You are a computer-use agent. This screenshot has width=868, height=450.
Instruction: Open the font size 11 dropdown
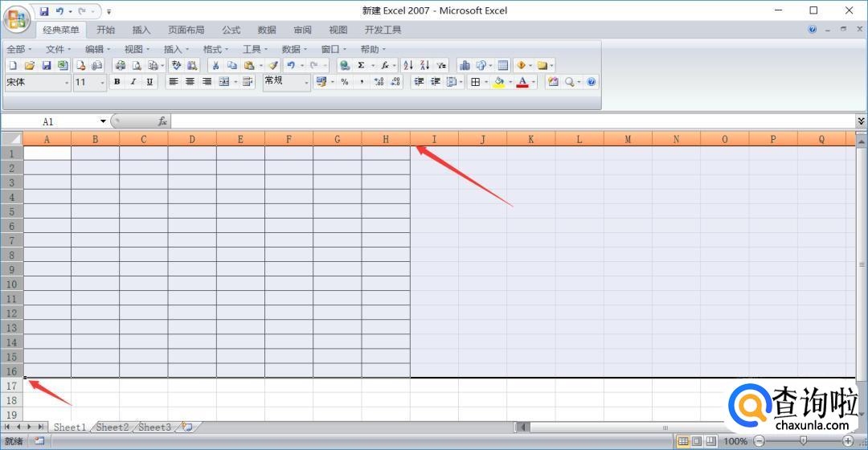click(x=102, y=83)
